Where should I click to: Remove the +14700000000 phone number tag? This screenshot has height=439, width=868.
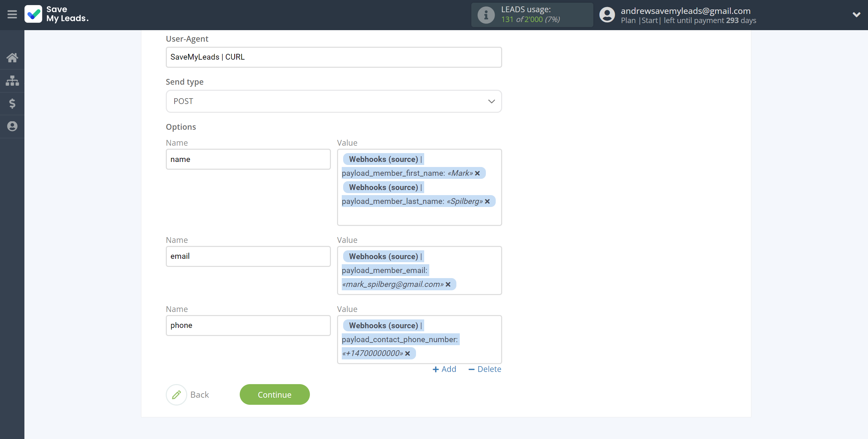[x=408, y=353]
